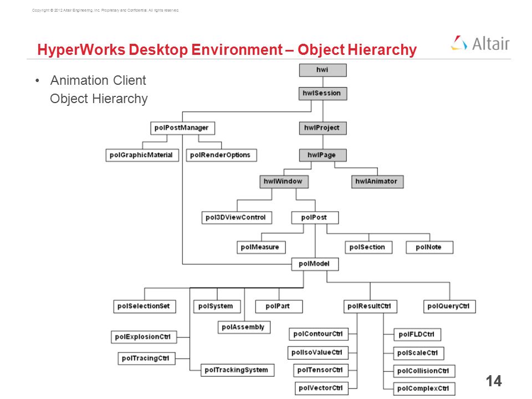Select the hwiAnimator node box
The image size is (532, 399).
[377, 182]
